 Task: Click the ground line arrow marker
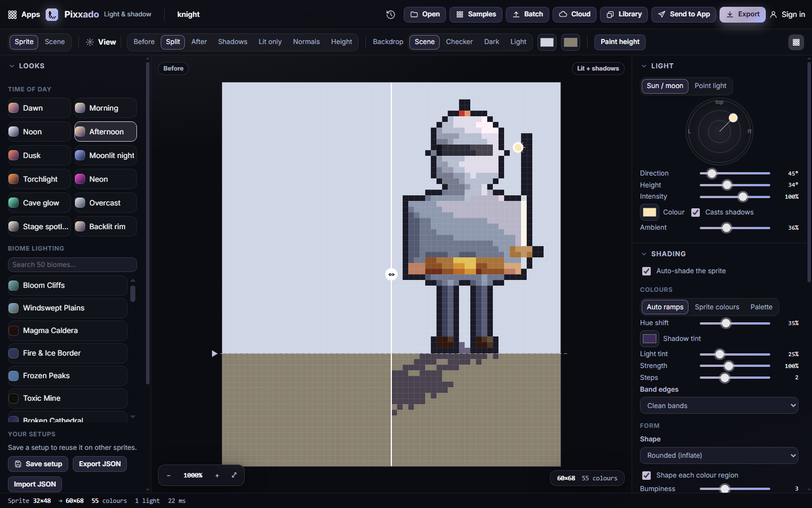[x=214, y=354]
